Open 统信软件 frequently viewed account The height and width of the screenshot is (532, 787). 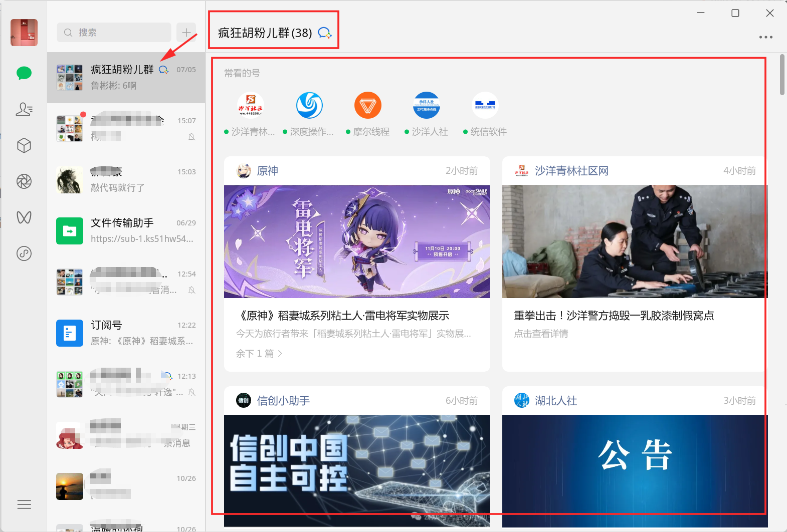[x=485, y=114]
